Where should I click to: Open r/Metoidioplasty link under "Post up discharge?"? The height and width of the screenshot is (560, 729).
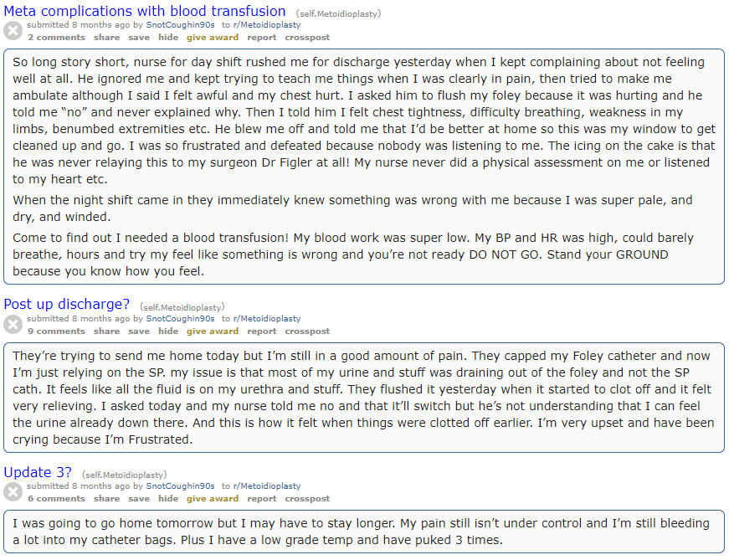[x=266, y=319]
